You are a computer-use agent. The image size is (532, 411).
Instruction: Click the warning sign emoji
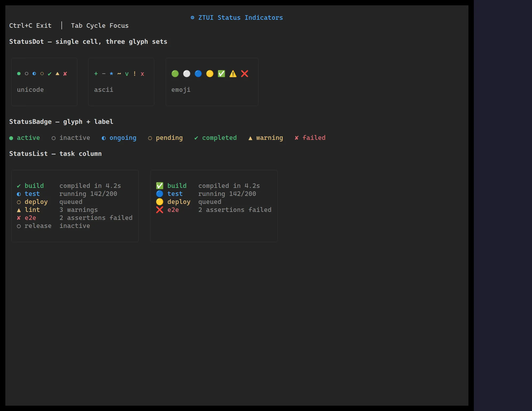pyautogui.click(x=233, y=74)
